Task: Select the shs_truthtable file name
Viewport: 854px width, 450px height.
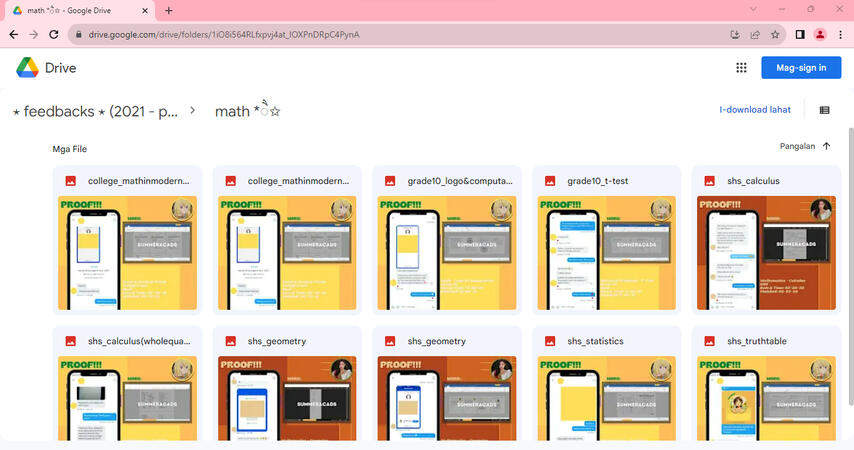Action: coord(757,341)
